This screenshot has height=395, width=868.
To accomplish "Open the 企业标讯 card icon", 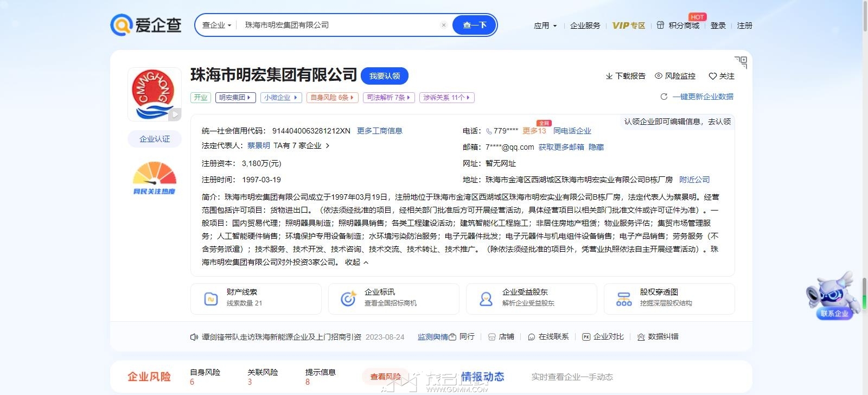I will pos(348,298).
